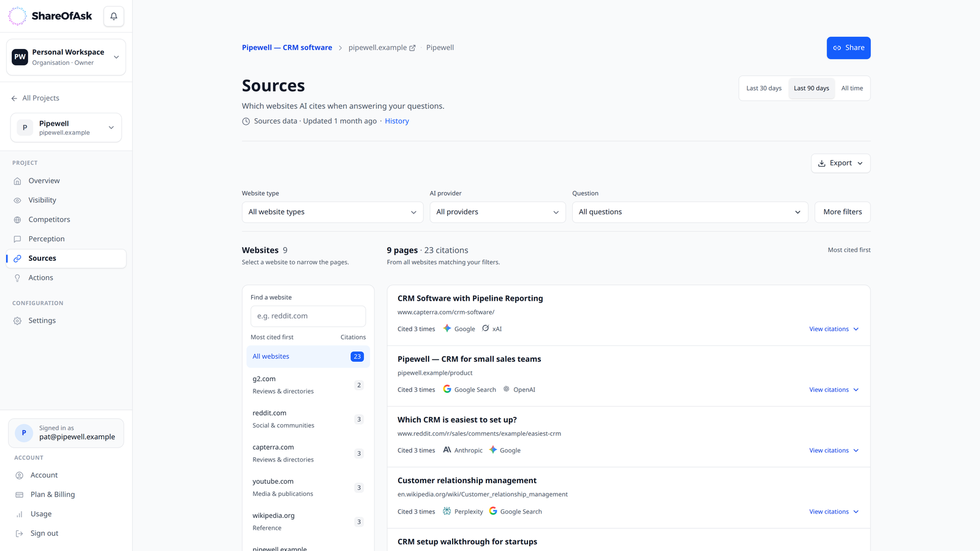This screenshot has width=980, height=551.
Task: Go to the Sources menu item
Action: pos(66,258)
